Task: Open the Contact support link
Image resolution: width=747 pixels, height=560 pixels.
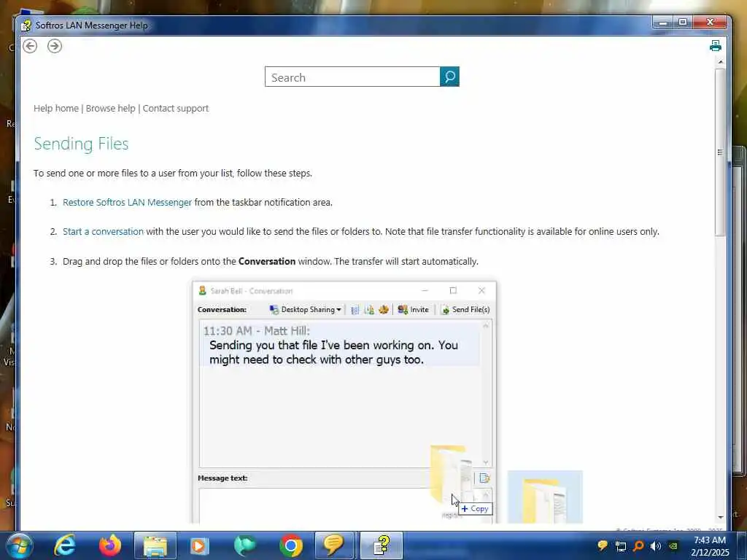Action: click(x=176, y=108)
